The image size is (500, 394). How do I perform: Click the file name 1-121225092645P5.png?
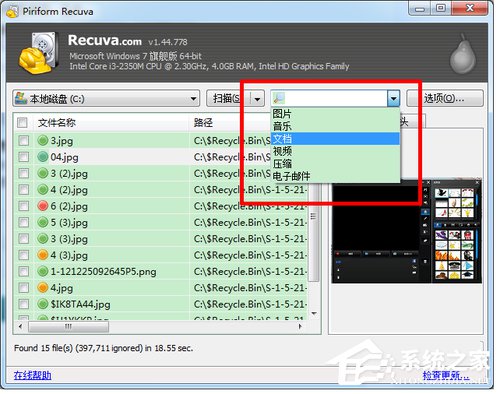[x=103, y=271]
